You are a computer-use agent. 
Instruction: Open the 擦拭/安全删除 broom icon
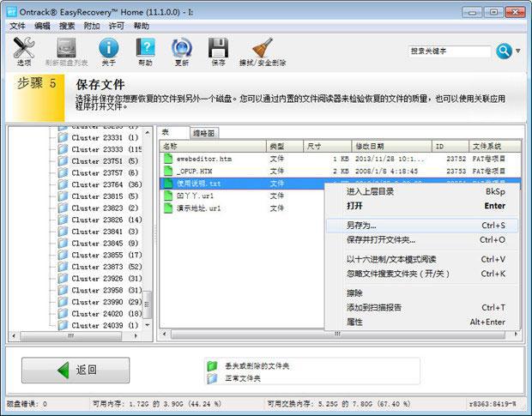click(263, 51)
